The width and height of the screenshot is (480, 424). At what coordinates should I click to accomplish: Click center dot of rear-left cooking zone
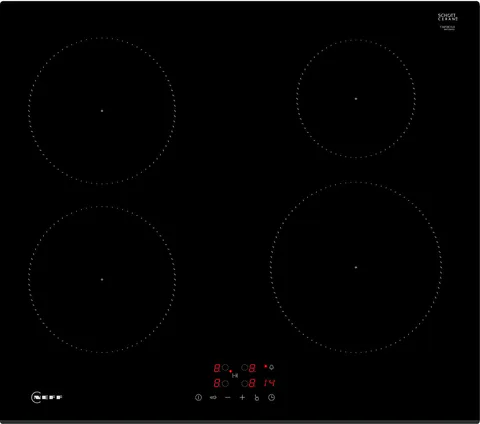click(x=102, y=111)
